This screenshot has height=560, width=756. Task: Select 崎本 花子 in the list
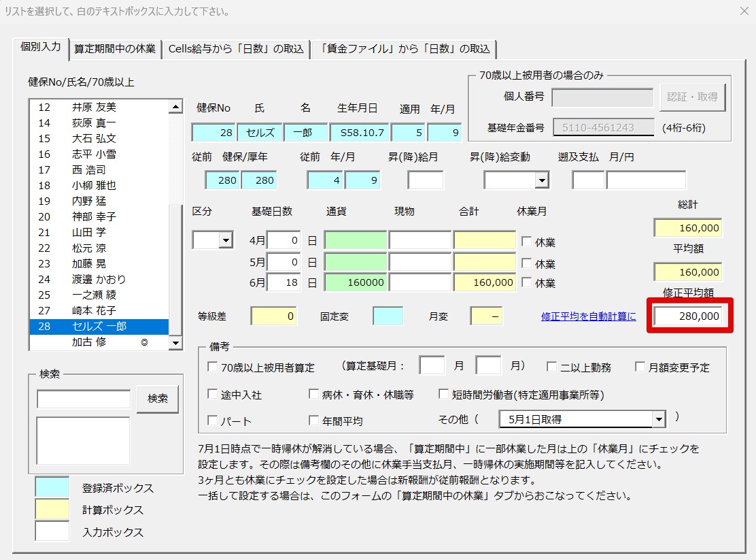99,310
